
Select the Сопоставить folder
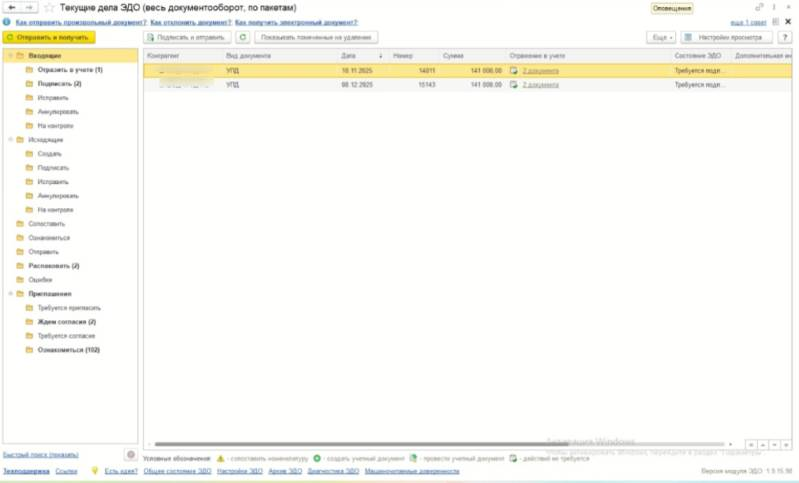click(x=46, y=224)
